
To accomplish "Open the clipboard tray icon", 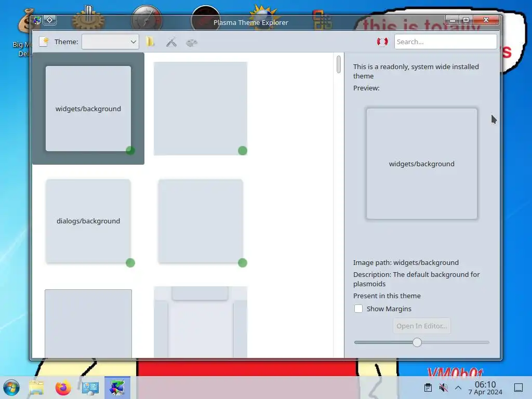I will pos(428,388).
